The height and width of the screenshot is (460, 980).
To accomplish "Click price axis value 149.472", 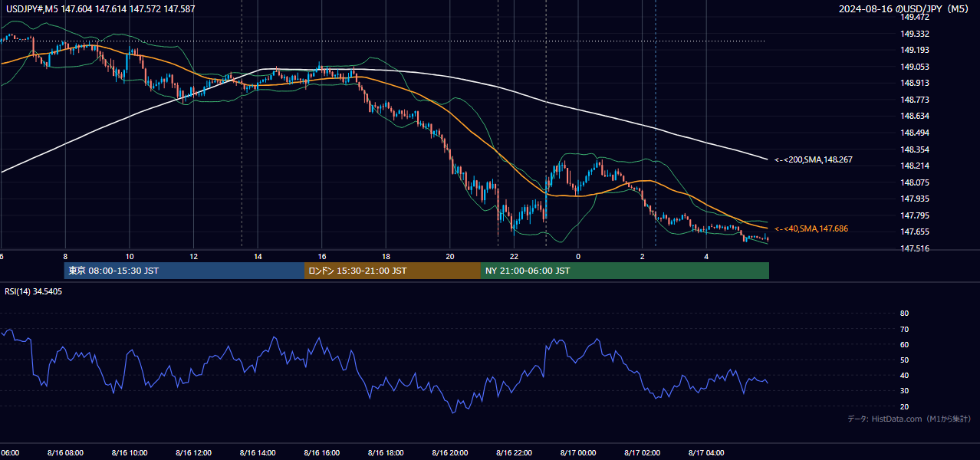I will click(x=915, y=17).
